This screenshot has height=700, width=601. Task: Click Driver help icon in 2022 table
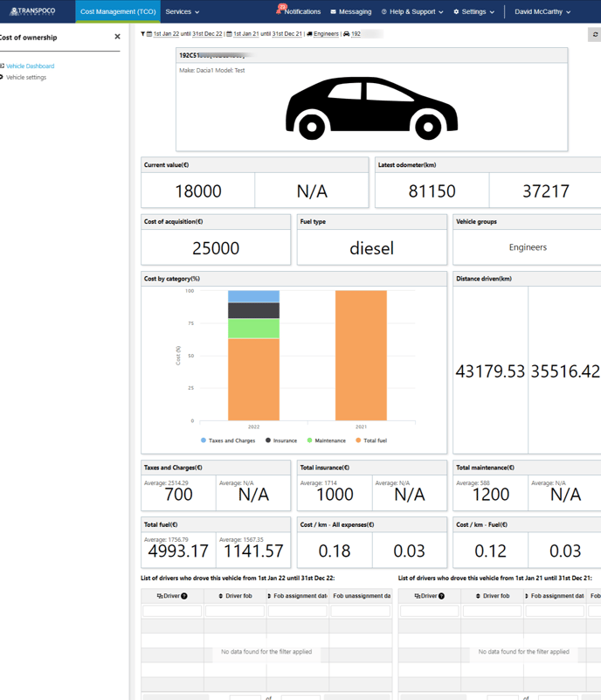coord(184,596)
